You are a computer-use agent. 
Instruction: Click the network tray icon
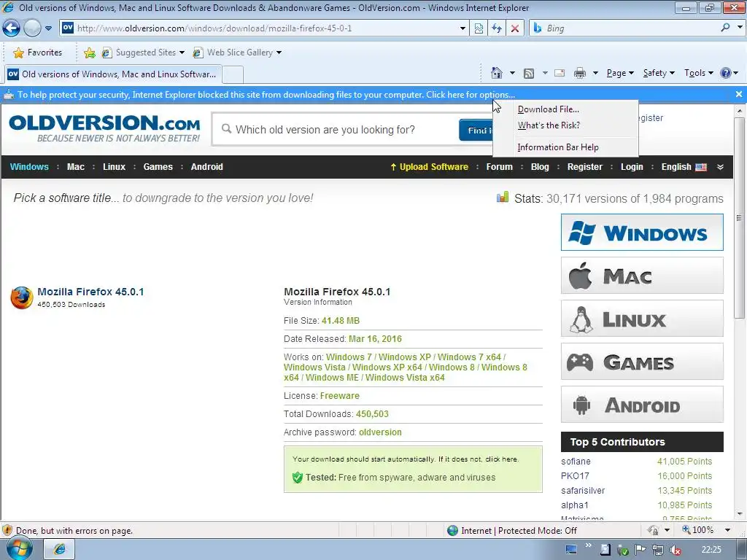[658, 550]
